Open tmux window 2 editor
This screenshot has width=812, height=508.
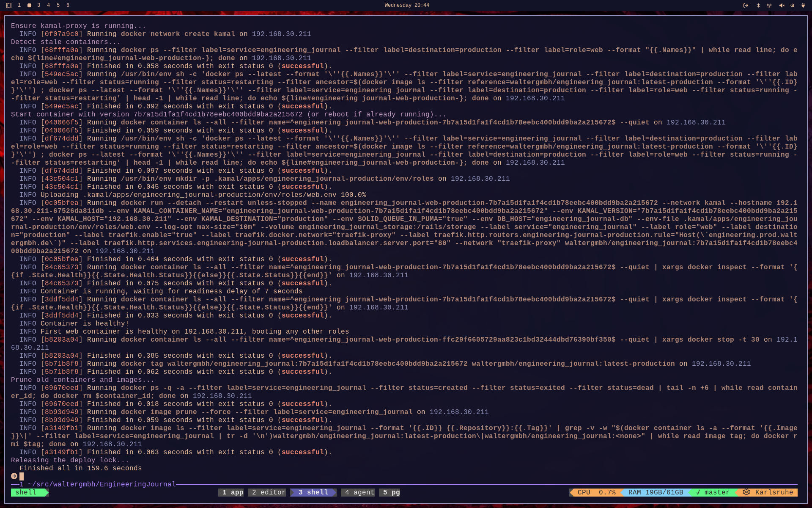[269, 492]
